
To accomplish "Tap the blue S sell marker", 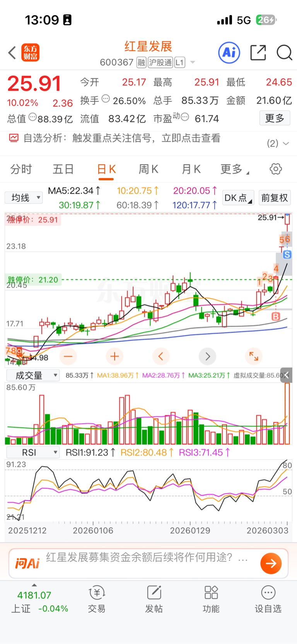I will (287, 254).
